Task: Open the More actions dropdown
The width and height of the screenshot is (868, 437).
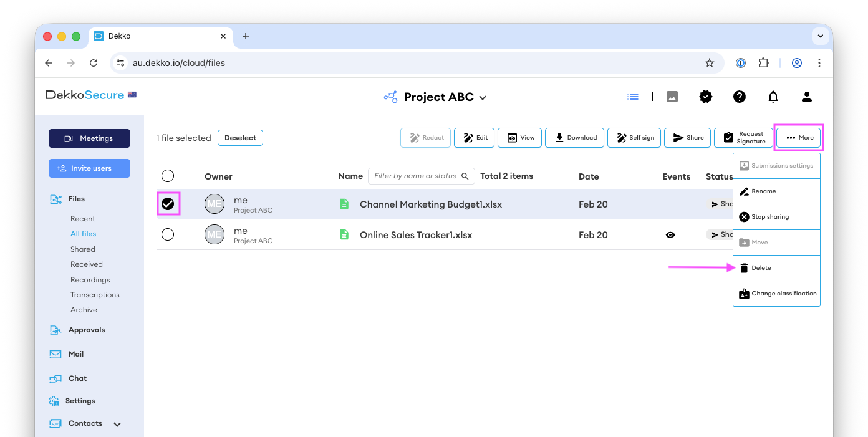Action: [x=799, y=138]
